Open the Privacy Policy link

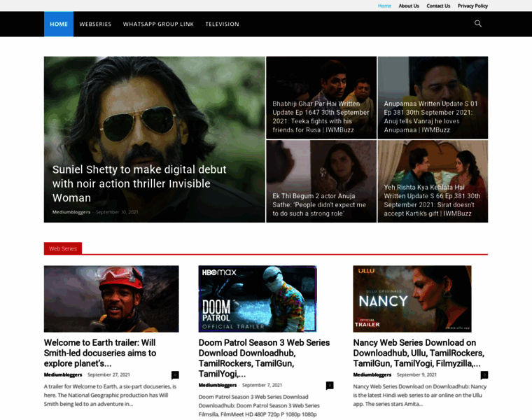(x=472, y=6)
